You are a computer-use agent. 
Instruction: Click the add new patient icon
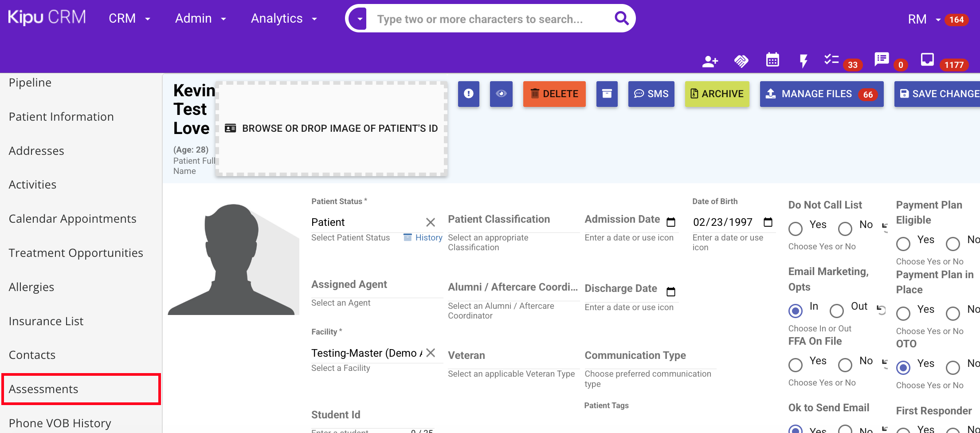pos(710,61)
